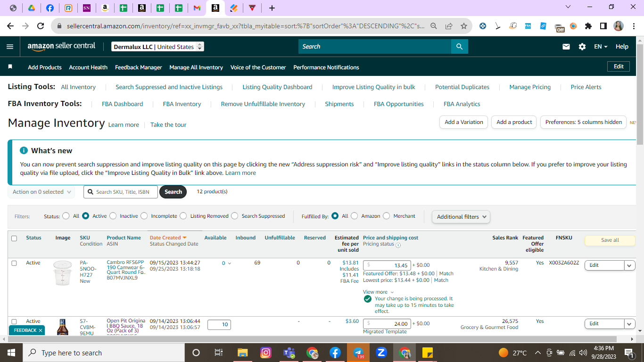The height and width of the screenshot is (362, 644).
Task: Open Telegram from the taskbar
Action: (358, 353)
